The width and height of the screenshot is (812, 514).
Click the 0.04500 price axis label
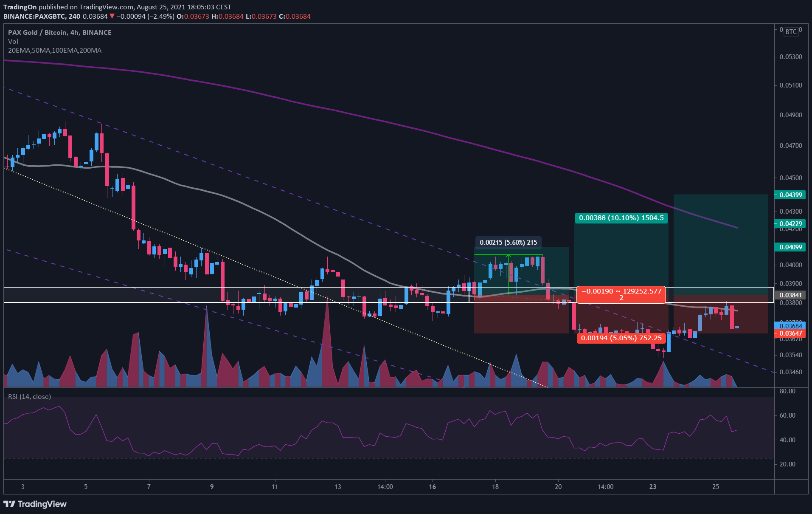[x=791, y=178]
